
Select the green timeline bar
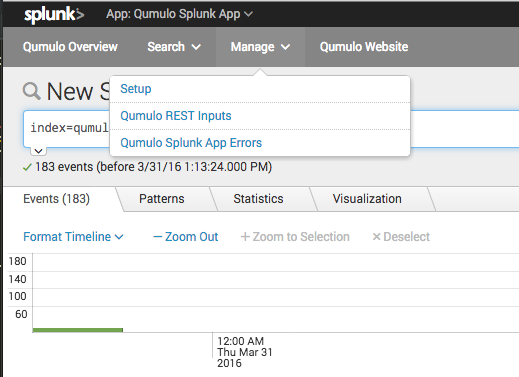coord(78,330)
